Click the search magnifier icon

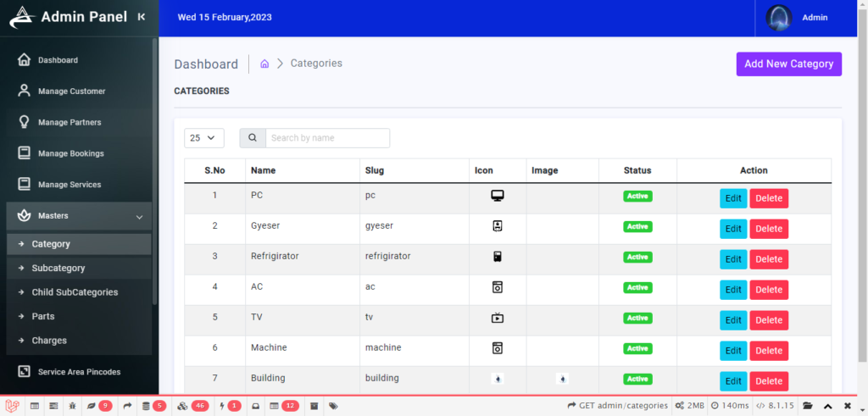pyautogui.click(x=253, y=138)
